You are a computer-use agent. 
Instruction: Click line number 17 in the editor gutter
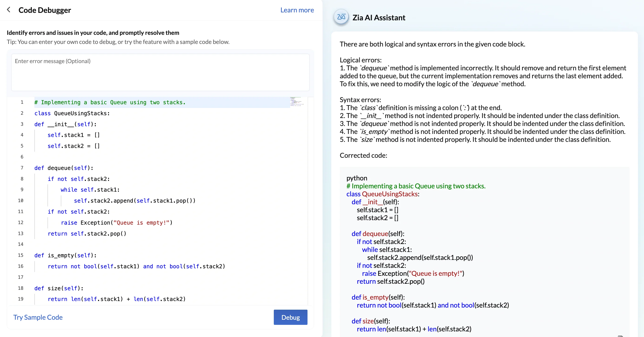(21, 277)
